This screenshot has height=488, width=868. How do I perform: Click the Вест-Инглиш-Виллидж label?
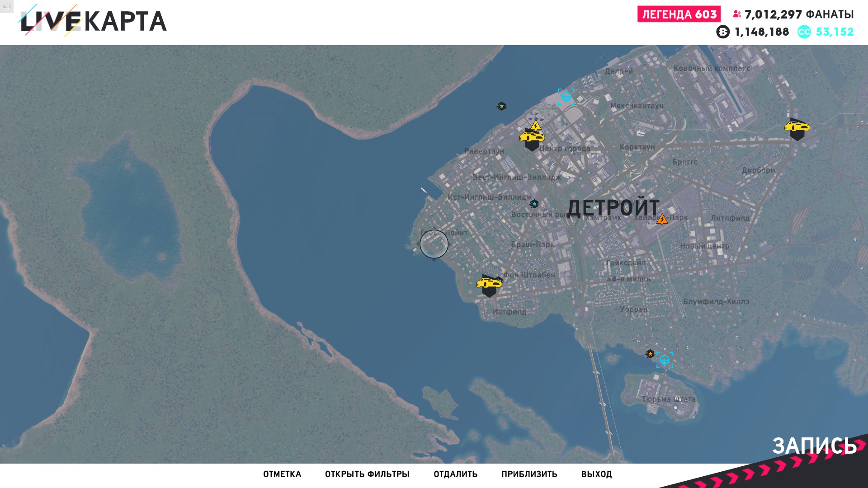(517, 177)
